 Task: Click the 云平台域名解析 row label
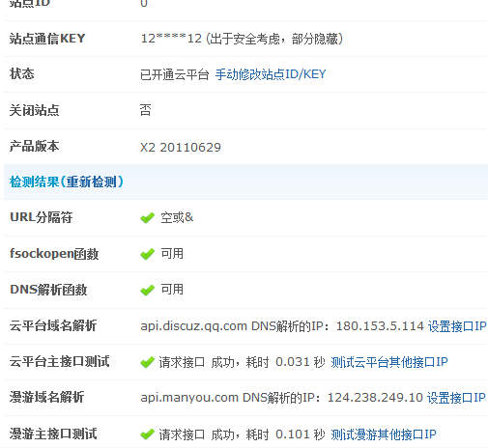(x=53, y=325)
